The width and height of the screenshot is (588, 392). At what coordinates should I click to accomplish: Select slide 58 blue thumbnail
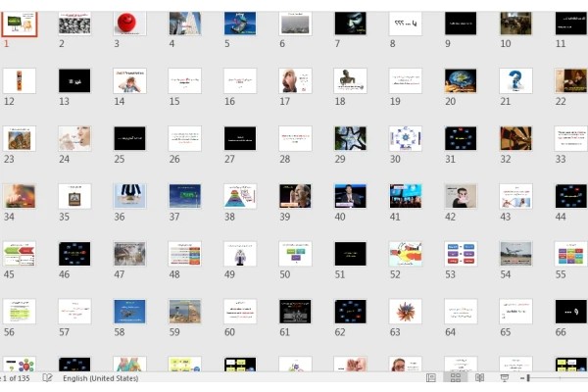[129, 311]
